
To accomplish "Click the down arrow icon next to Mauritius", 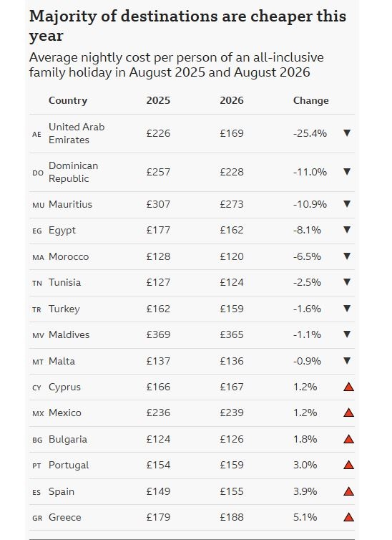I will (347, 204).
